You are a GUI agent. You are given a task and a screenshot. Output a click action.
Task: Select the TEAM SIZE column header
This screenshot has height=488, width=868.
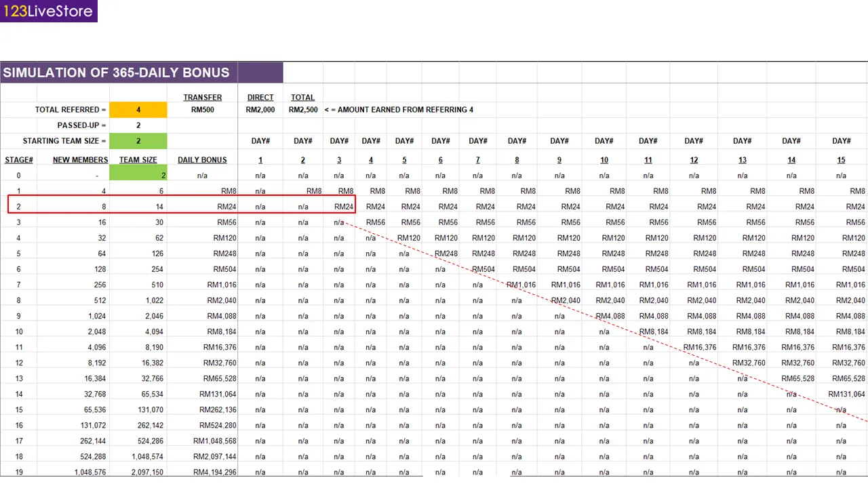click(138, 160)
